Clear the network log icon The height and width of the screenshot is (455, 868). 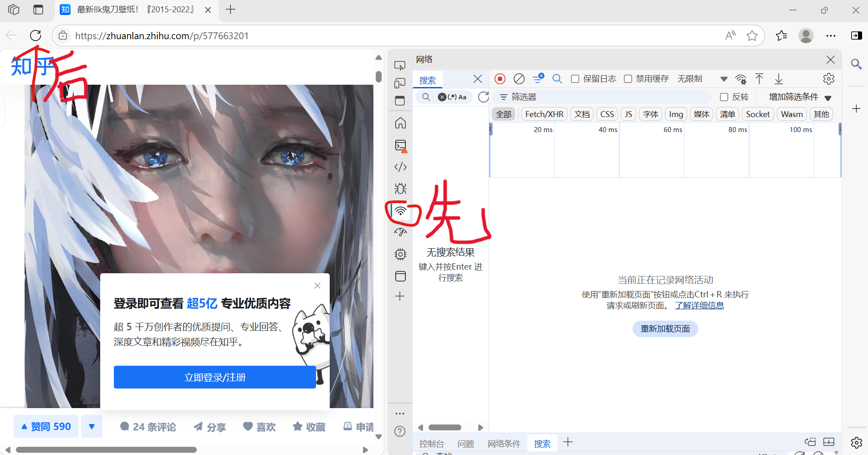(x=519, y=79)
